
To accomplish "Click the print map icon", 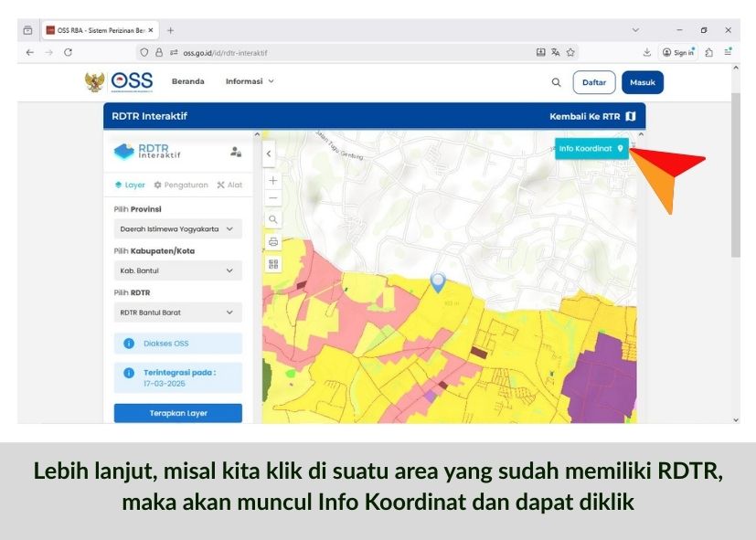I will click(272, 242).
